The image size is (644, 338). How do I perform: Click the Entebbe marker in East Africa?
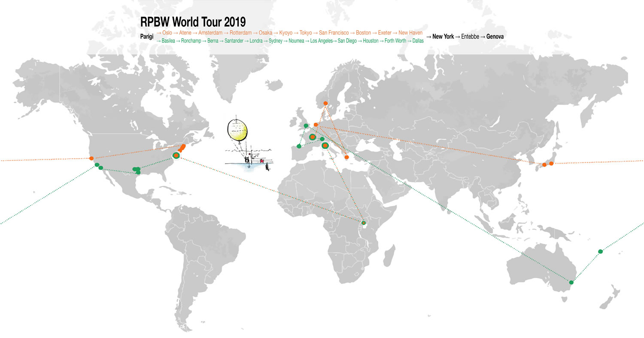364,223
